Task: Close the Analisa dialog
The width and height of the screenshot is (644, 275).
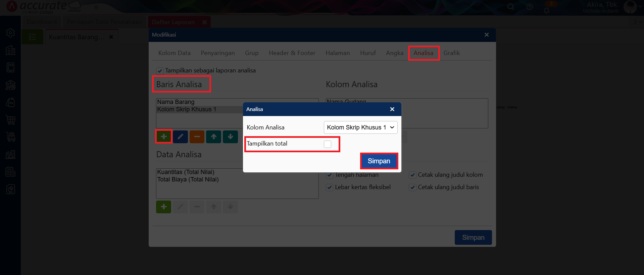Action: 392,109
